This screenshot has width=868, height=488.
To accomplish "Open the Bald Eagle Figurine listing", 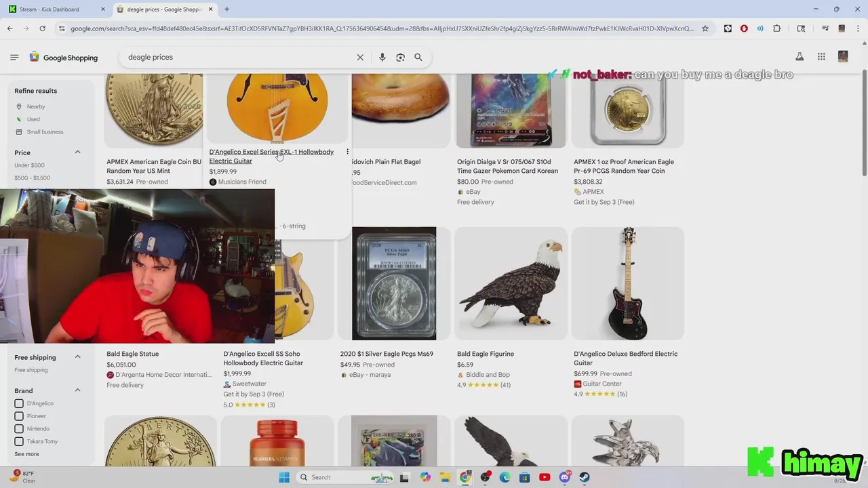I will click(486, 354).
